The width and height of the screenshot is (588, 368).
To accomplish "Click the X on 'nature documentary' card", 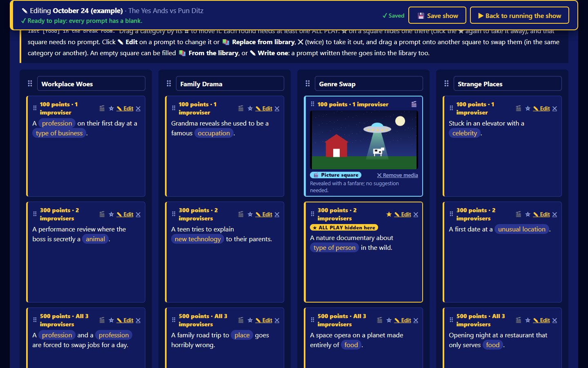I will tap(416, 214).
